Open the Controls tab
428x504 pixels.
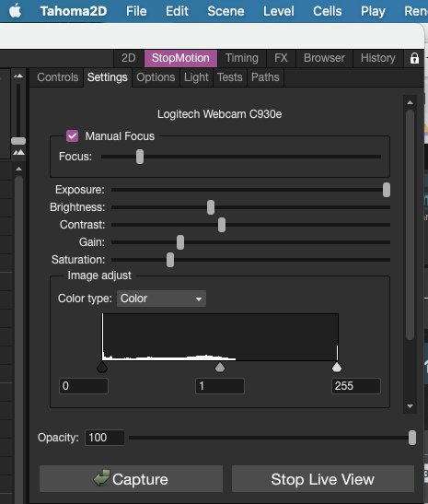[x=57, y=77]
